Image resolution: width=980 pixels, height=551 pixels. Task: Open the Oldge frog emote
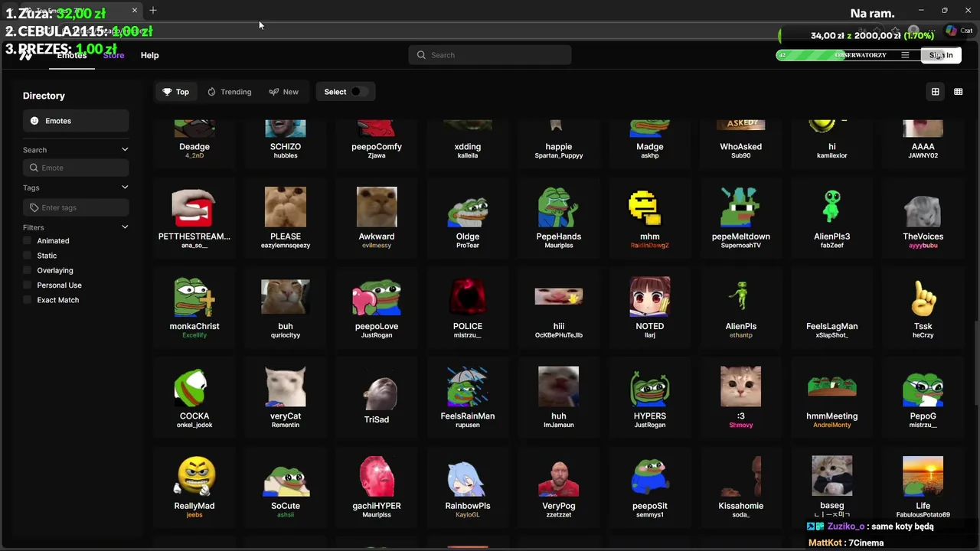coord(468,210)
